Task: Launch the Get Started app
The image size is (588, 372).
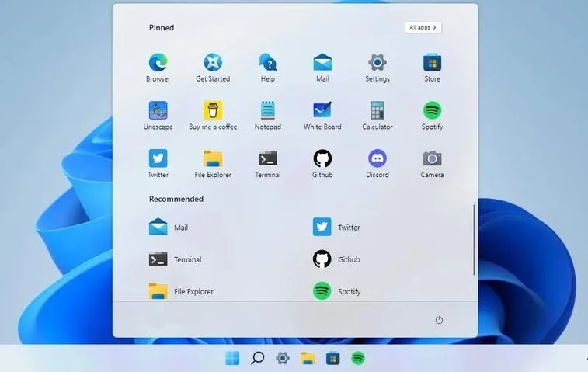Action: point(213,68)
